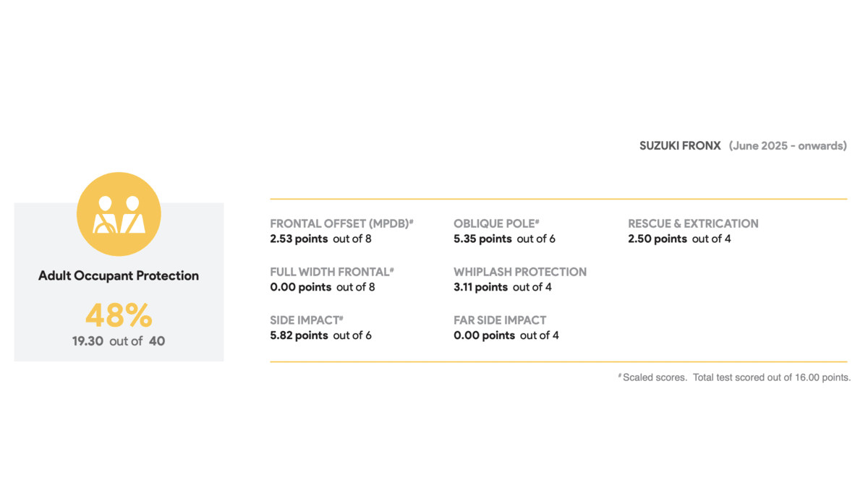Click the Full Width Frontal 0.00 points score
Screen dimensions: 868x488
(x=300, y=287)
